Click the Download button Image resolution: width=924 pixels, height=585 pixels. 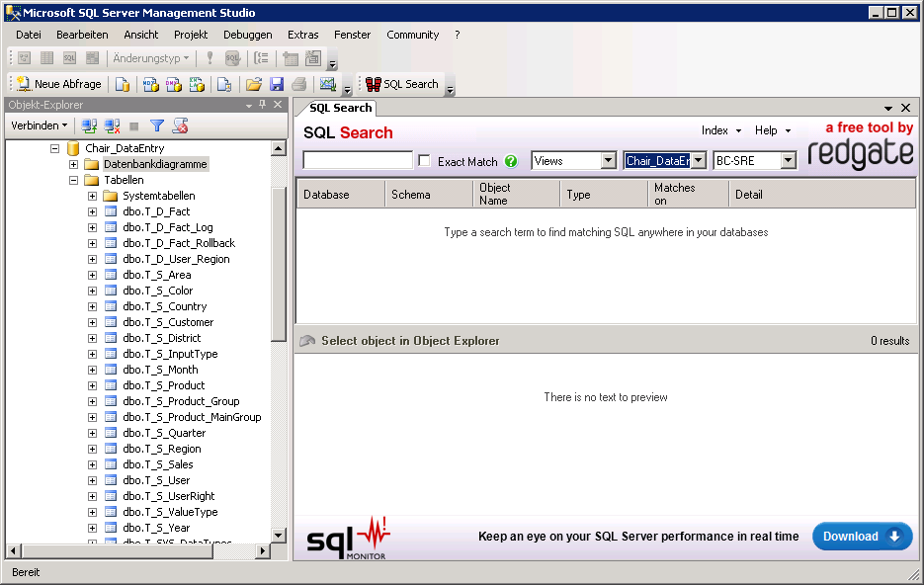(x=862, y=537)
